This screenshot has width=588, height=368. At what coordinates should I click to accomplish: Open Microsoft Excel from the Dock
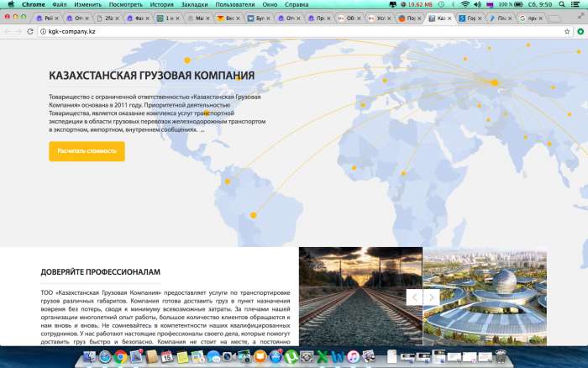pos(322,356)
